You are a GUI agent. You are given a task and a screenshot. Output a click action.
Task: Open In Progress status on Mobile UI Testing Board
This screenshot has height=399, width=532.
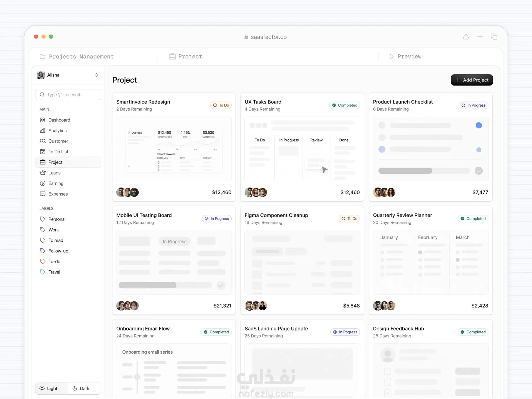point(217,219)
